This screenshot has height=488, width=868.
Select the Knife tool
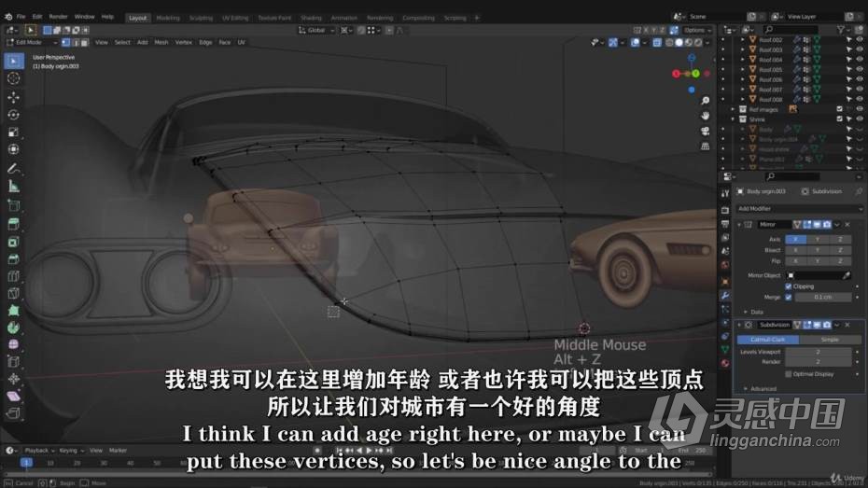click(x=14, y=293)
